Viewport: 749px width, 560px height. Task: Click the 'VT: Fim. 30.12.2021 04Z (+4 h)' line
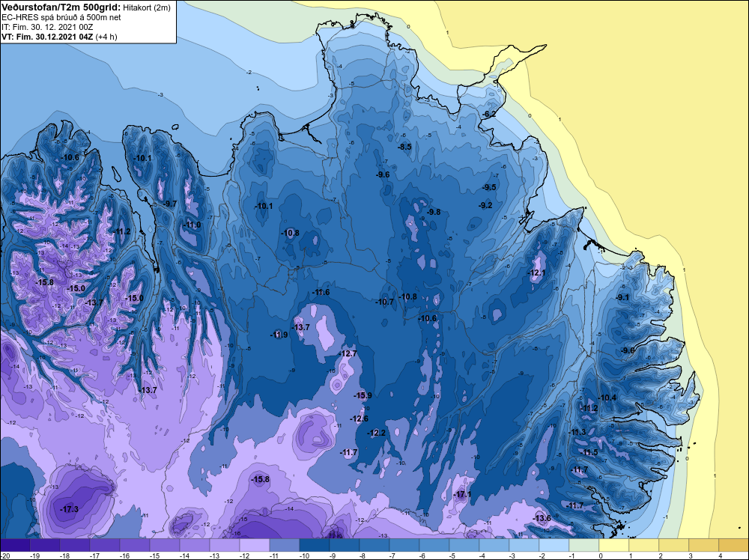[59, 37]
